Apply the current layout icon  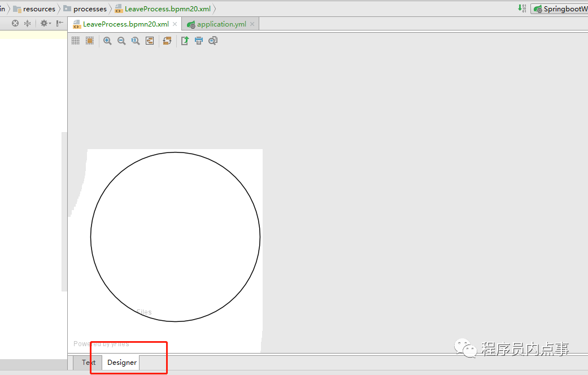167,41
